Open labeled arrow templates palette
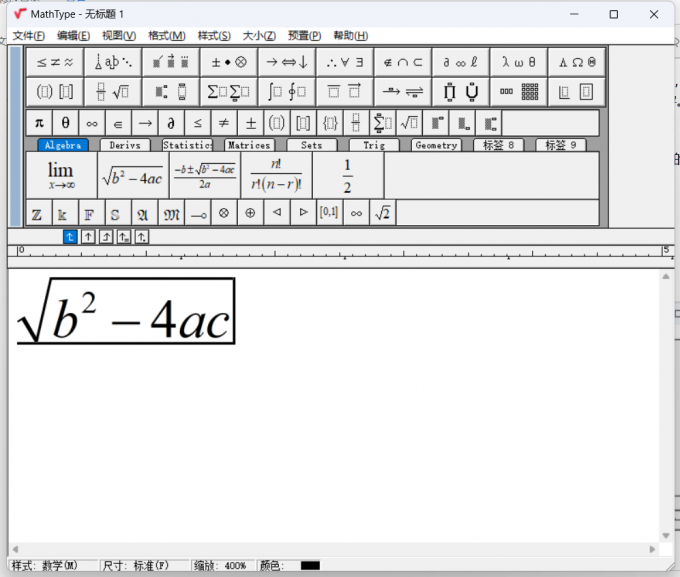Viewport: 680px width, 577px height. (403, 92)
